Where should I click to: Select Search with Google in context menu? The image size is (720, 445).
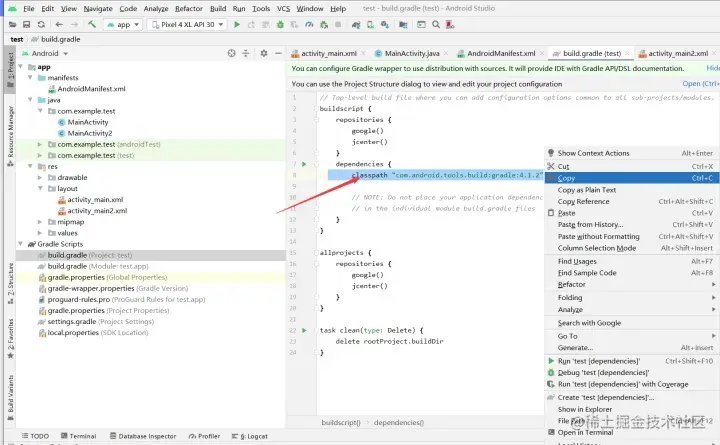pyautogui.click(x=632, y=323)
